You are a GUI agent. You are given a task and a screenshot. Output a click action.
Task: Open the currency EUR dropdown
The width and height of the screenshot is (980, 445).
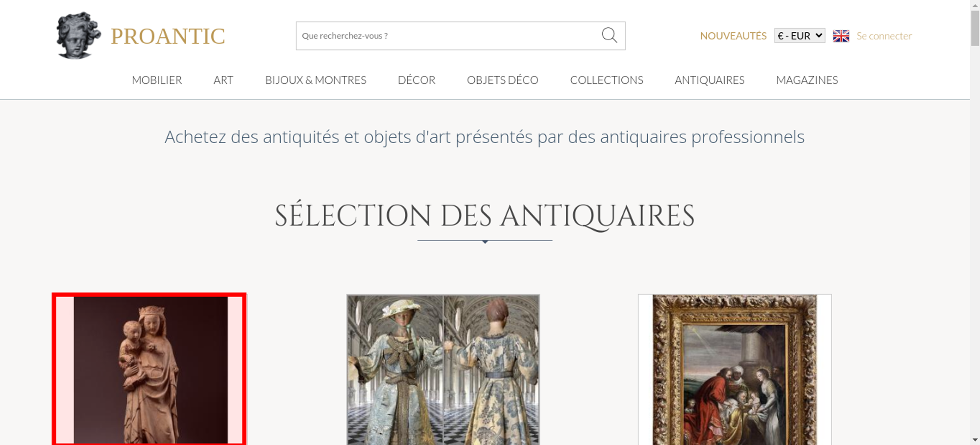point(799,36)
